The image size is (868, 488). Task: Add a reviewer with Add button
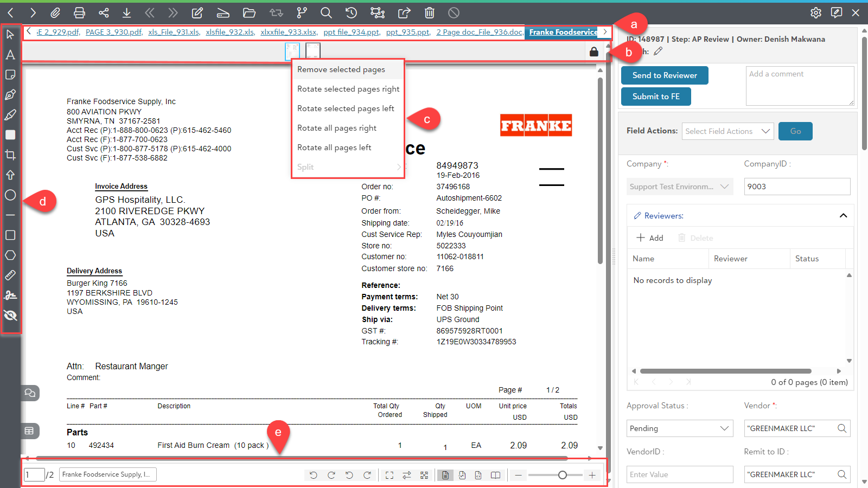(650, 238)
